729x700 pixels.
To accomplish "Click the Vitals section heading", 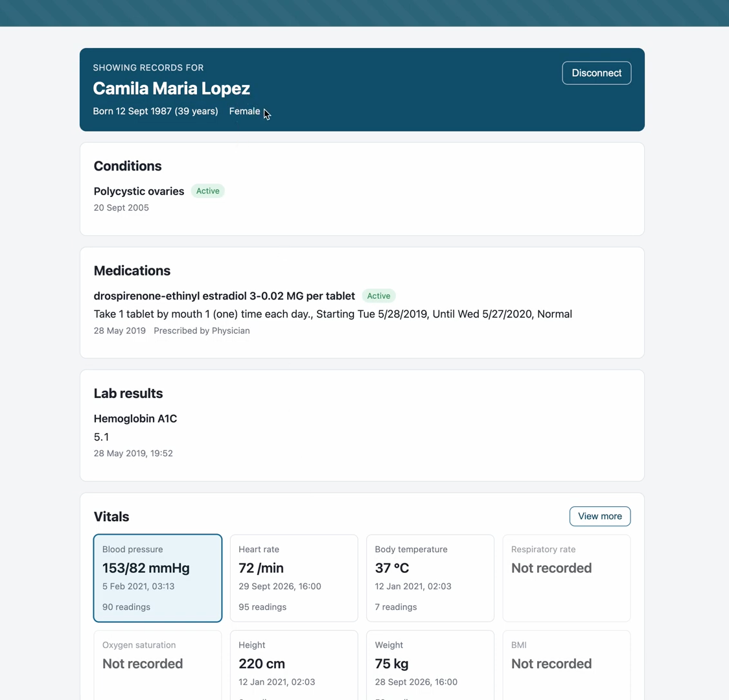I will [111, 517].
